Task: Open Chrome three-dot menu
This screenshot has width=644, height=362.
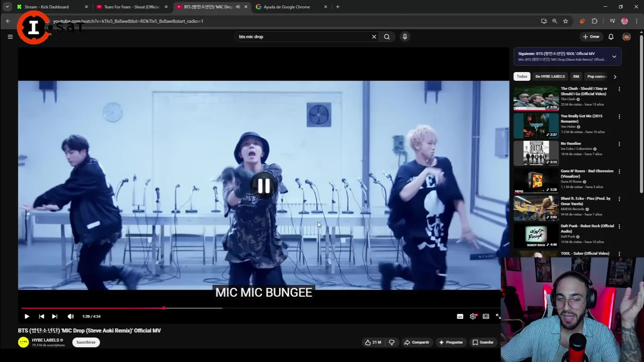Action: click(635, 21)
